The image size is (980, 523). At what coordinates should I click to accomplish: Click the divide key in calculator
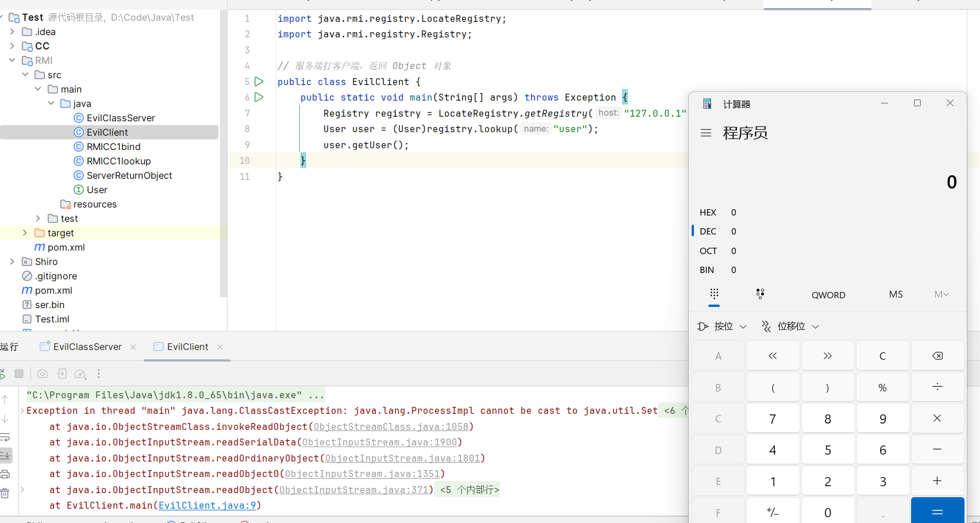(x=937, y=387)
